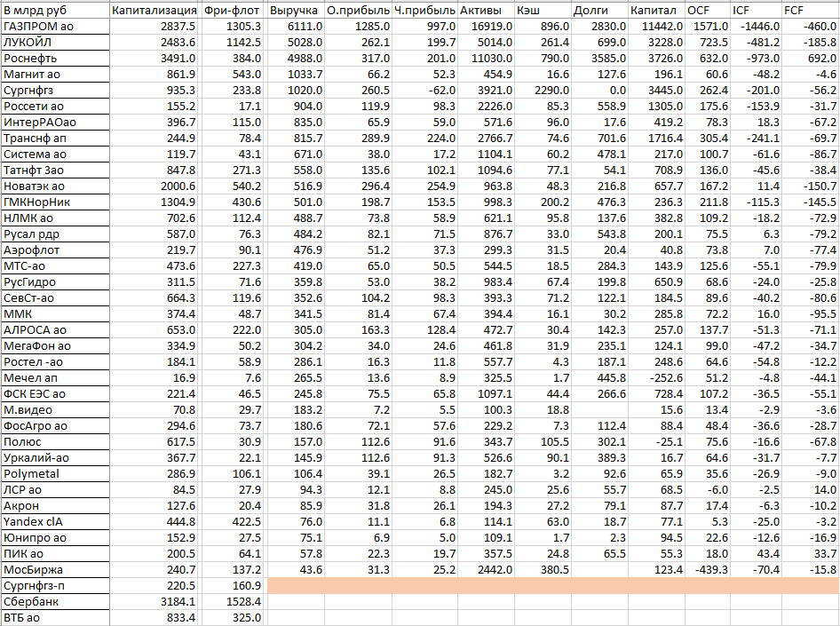Screen dimensions: 840x626
Task: Select the 'СевСт-ао' row label
Action: click(x=55, y=298)
